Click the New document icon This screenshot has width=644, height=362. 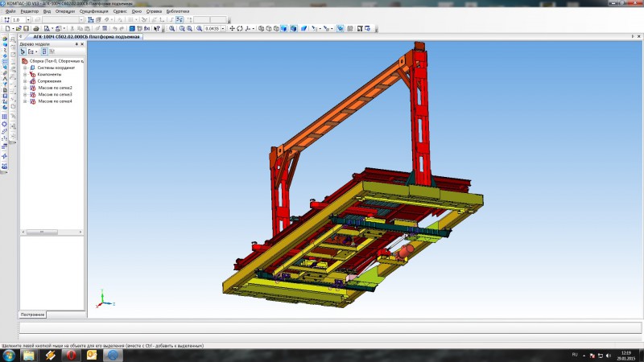pos(7,29)
